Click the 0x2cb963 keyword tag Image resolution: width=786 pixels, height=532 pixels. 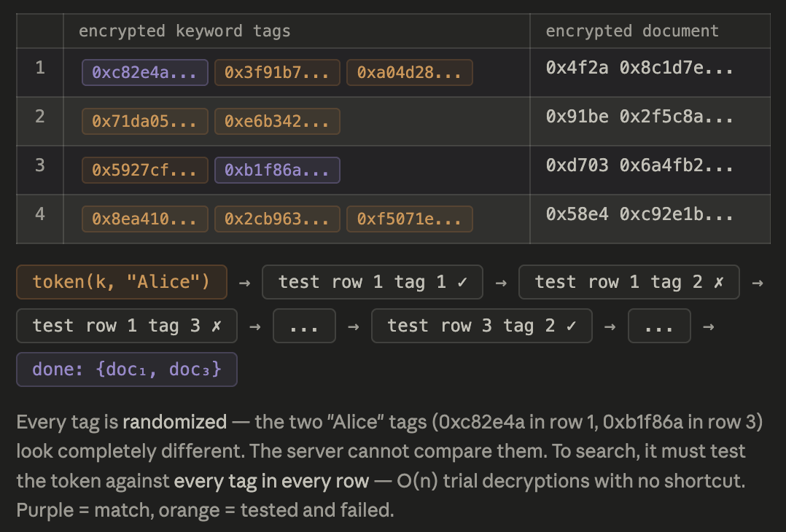(277, 219)
